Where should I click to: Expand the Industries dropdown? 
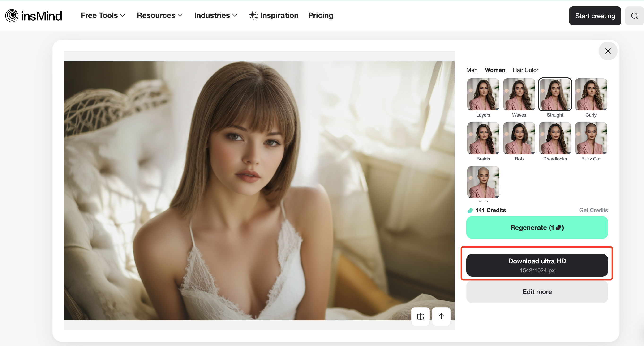[x=215, y=16]
